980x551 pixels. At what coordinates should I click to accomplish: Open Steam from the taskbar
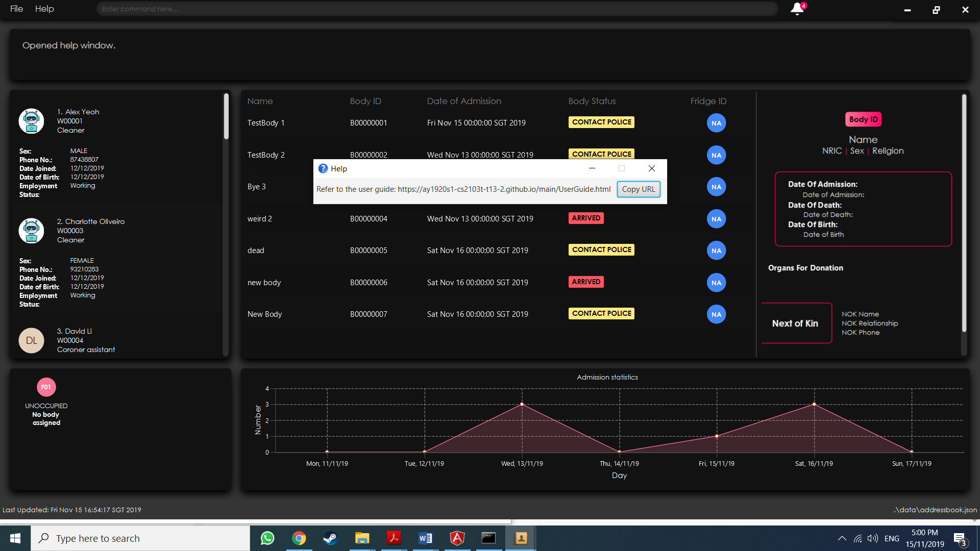pyautogui.click(x=330, y=538)
